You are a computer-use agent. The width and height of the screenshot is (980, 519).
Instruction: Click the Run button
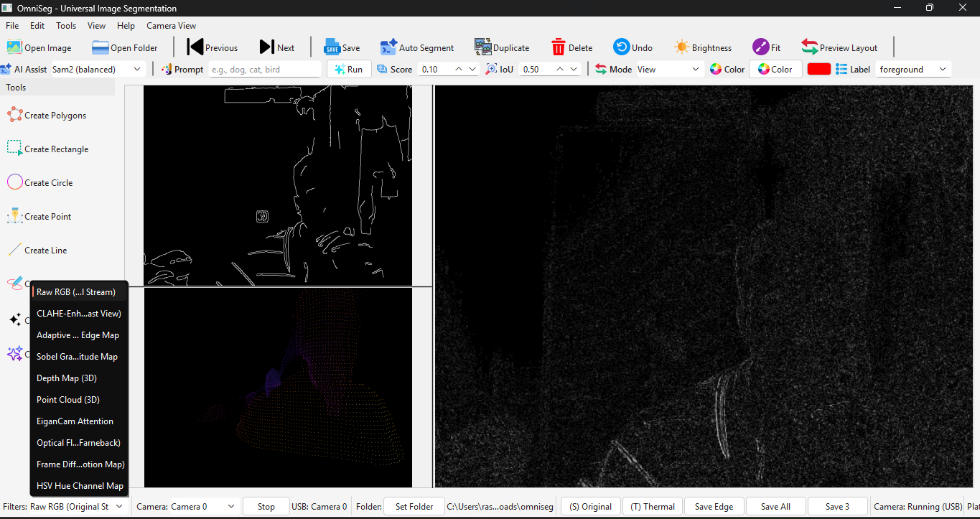[349, 69]
